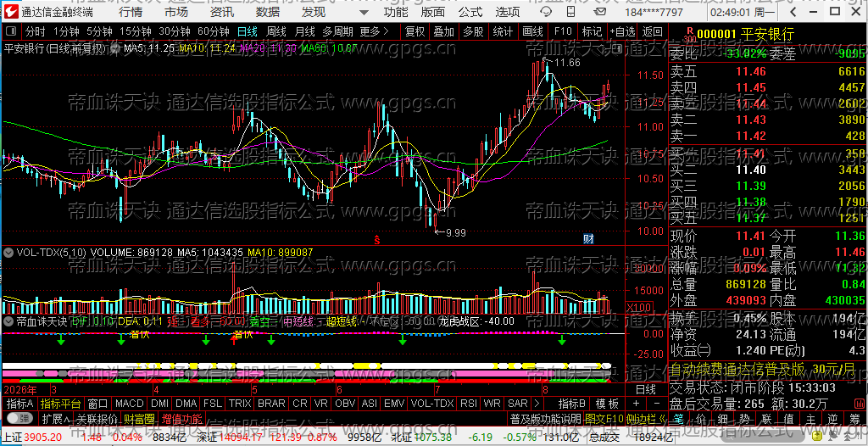Switch to the 周线 weekly tab

point(276,31)
